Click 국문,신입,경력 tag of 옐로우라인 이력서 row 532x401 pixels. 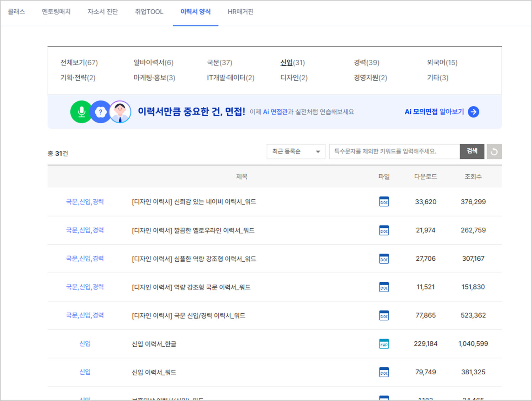(x=85, y=230)
